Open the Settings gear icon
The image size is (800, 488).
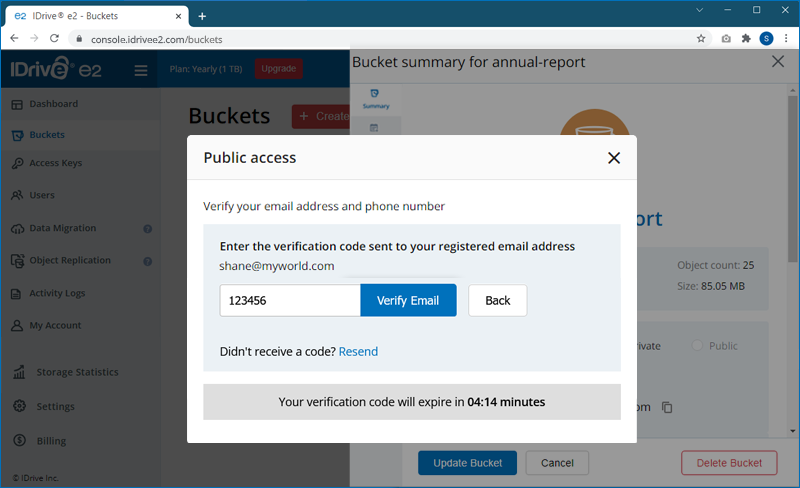coord(18,406)
